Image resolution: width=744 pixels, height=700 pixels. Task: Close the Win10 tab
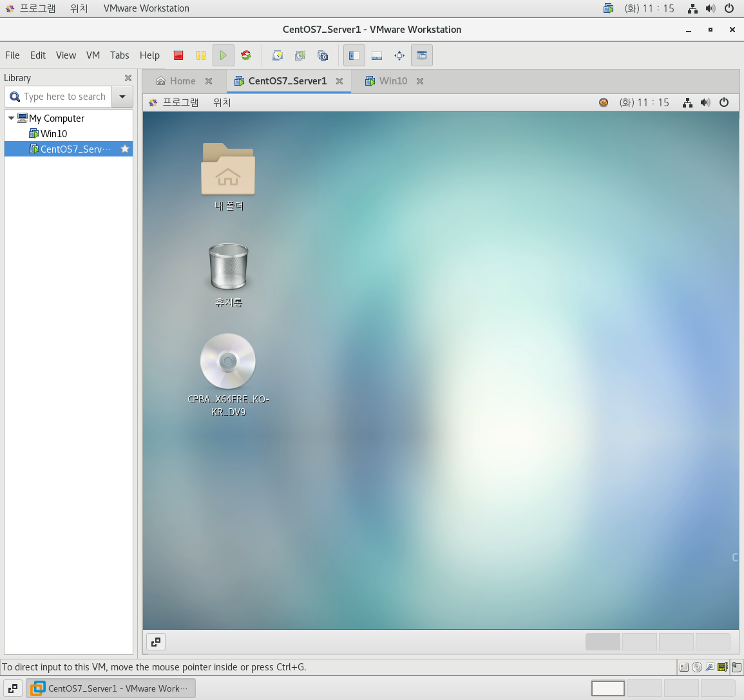click(420, 81)
